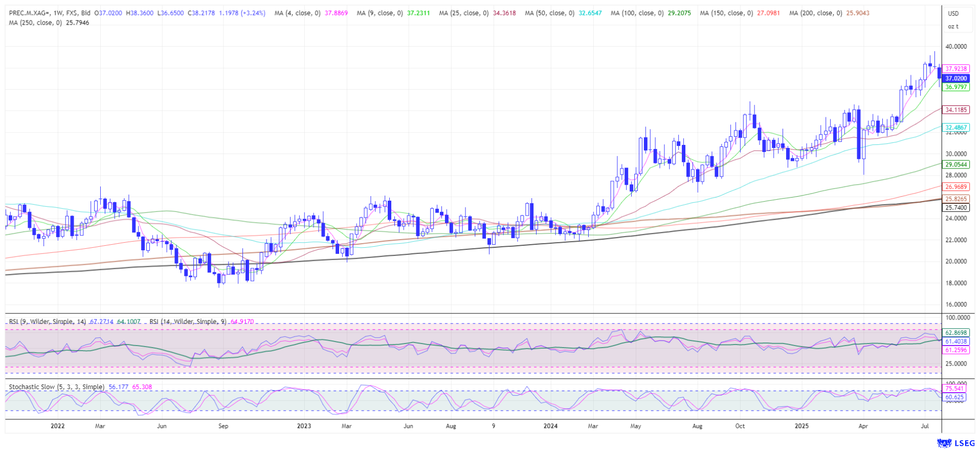
Task: Click the 'oz t' unit label
Action: (953, 26)
